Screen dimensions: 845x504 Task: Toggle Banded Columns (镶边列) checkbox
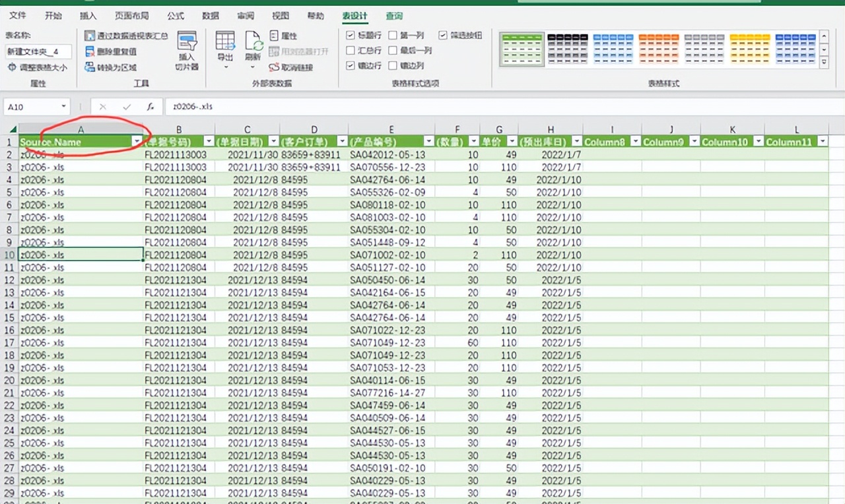(393, 65)
